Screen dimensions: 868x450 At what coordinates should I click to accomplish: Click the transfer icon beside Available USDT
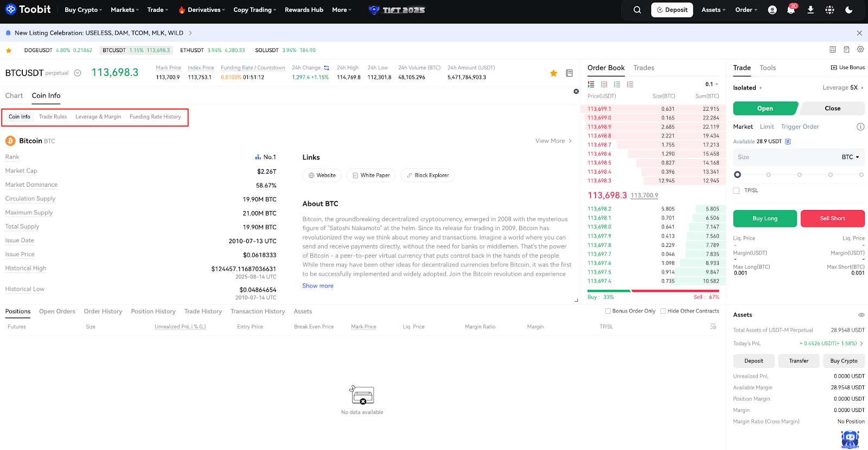[788, 141]
